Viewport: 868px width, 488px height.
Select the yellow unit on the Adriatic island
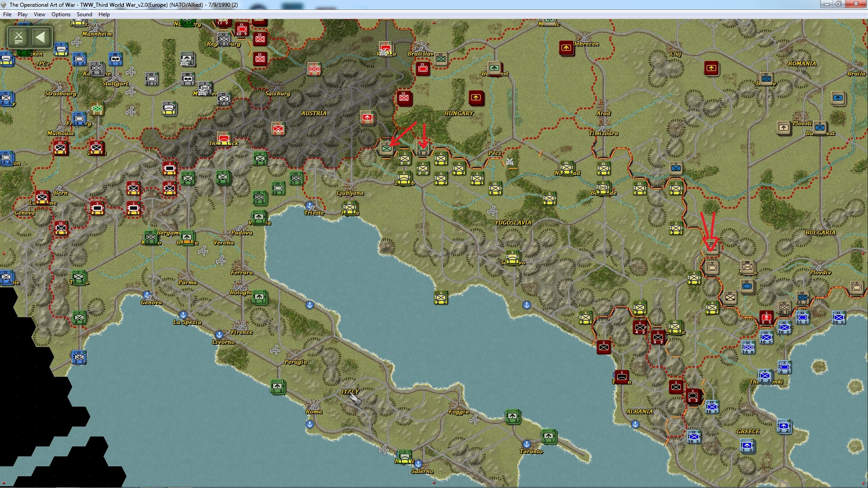pyautogui.click(x=441, y=297)
